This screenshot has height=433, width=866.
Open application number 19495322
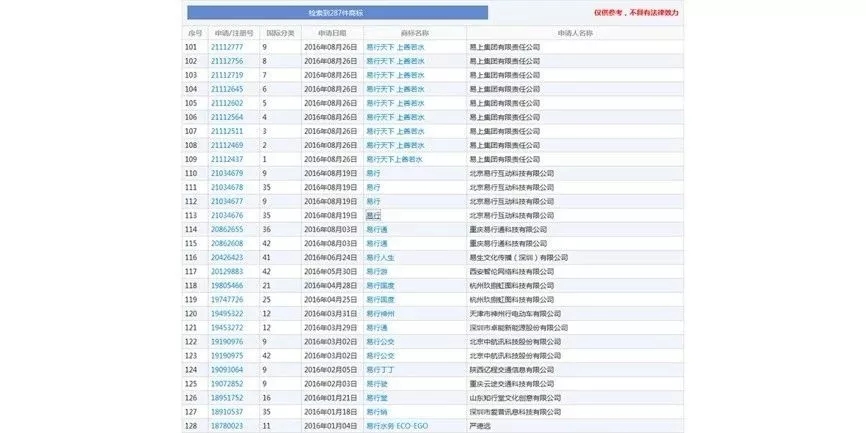pyautogui.click(x=226, y=313)
